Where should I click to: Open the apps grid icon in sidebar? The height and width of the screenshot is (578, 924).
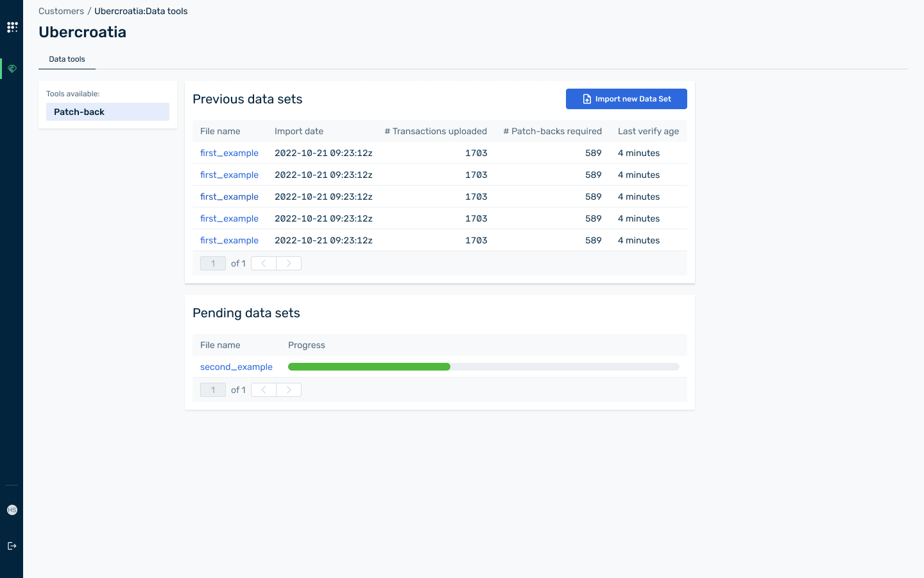[12, 27]
